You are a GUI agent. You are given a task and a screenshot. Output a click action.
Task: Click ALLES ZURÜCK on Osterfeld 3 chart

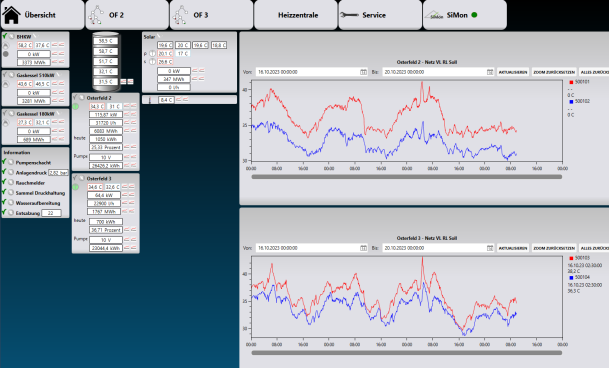[594, 248]
